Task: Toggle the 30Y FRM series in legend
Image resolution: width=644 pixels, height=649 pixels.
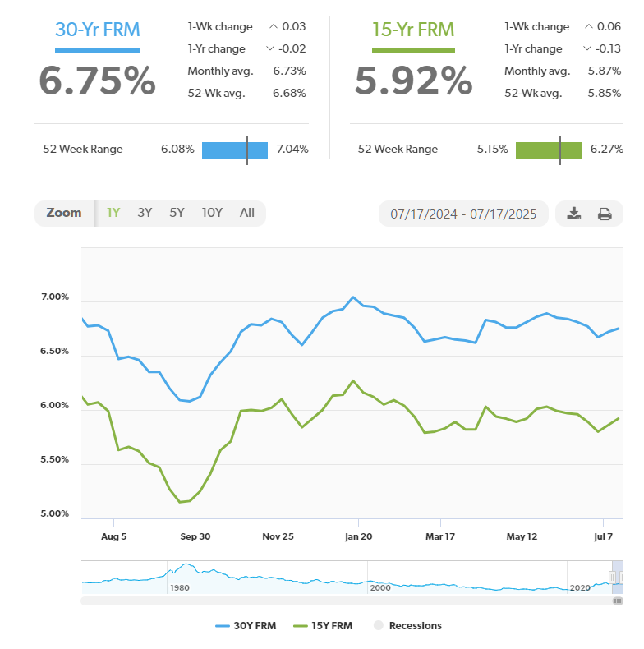Action: pos(246,626)
